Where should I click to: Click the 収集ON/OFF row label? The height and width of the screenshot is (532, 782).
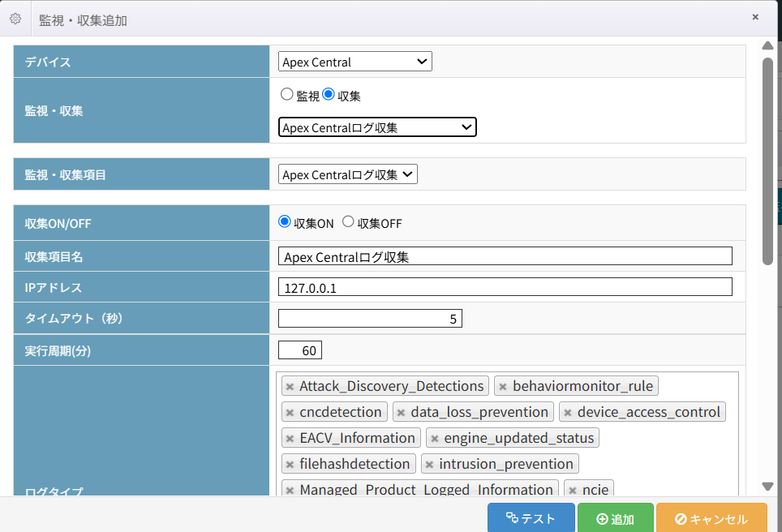tap(58, 223)
